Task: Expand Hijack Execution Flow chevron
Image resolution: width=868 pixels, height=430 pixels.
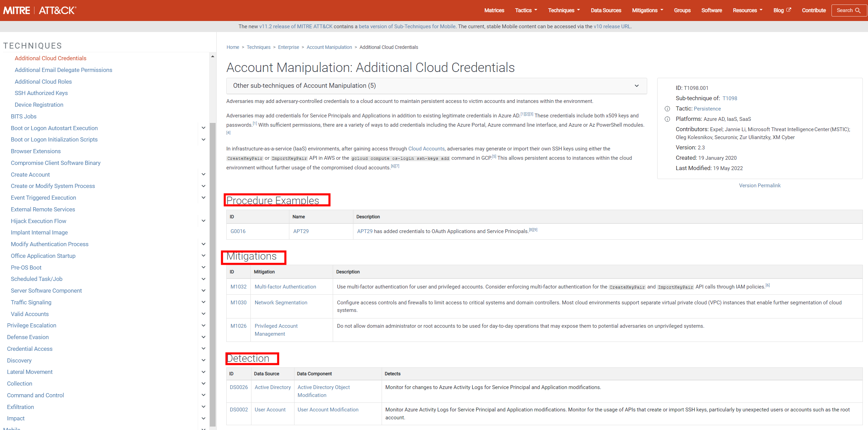Action: (204, 221)
